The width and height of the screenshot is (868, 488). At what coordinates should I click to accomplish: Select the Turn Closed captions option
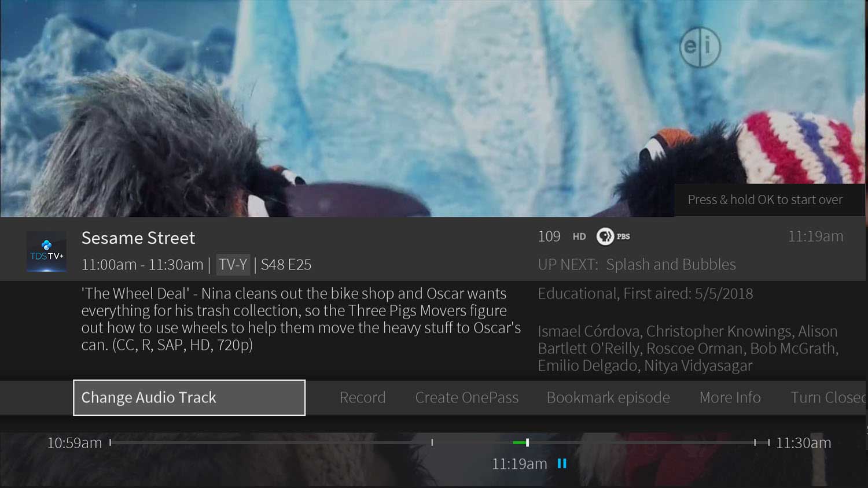(828, 397)
